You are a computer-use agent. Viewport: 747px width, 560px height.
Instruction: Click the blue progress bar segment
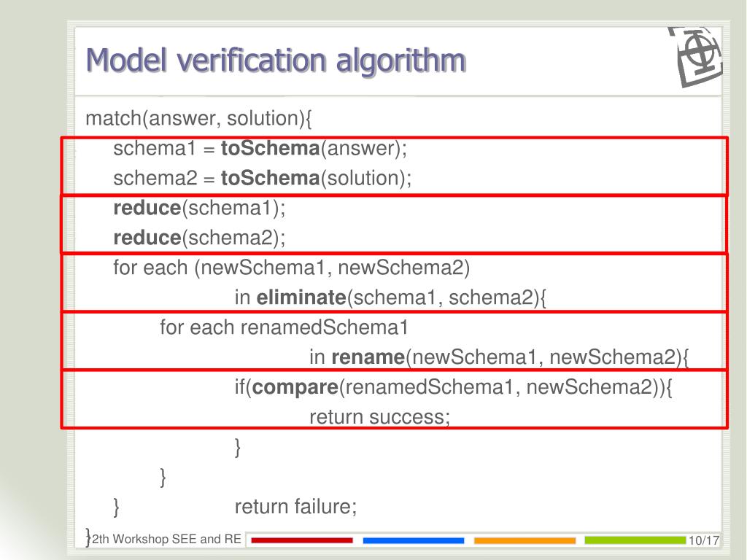413,540
